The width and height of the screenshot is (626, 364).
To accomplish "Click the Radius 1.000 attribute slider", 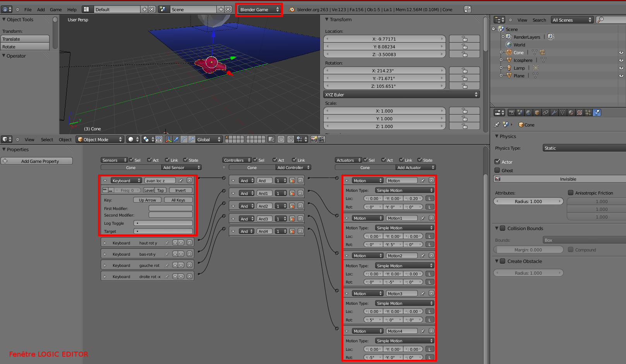I will pos(528,202).
